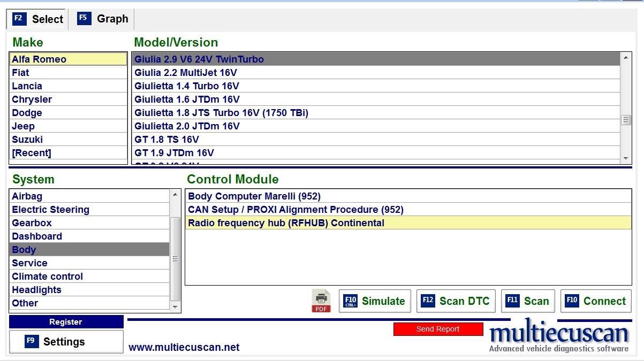Select GT 1.8 TS 16V model
The width and height of the screenshot is (644, 361).
click(376, 140)
